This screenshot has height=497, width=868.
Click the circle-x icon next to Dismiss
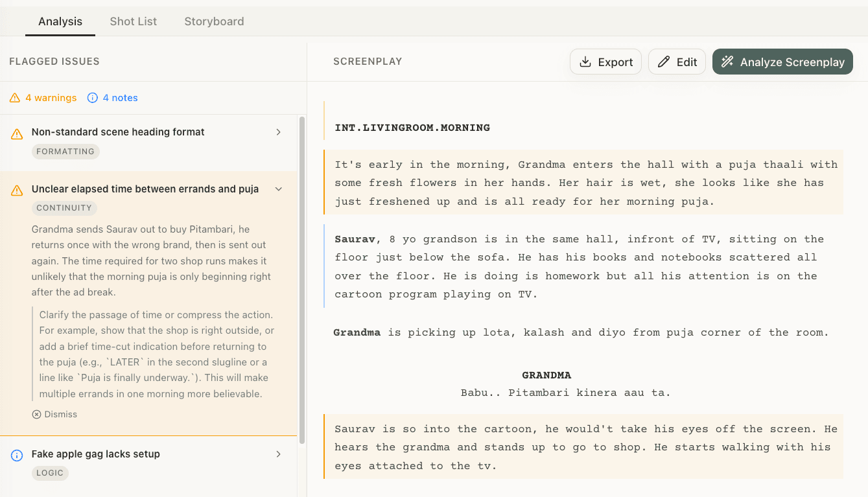point(37,414)
